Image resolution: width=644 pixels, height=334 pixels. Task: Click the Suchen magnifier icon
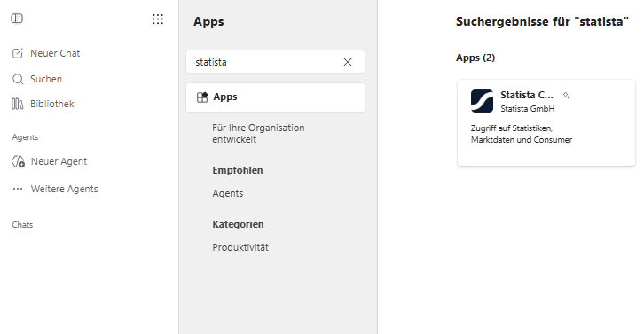18,79
